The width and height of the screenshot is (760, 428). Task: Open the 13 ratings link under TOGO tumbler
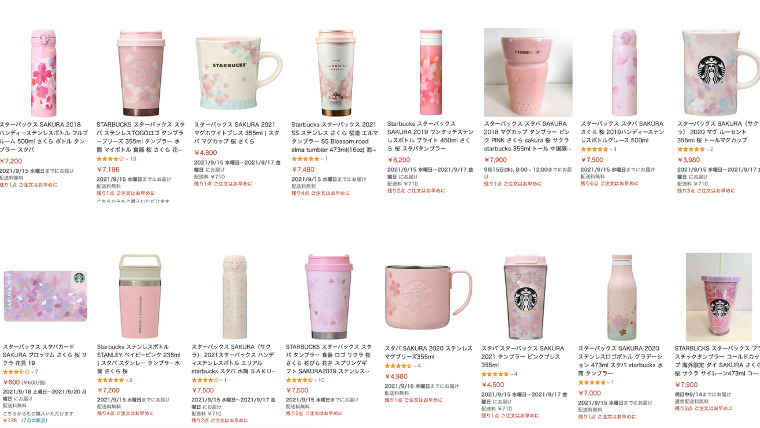pyautogui.click(x=131, y=159)
